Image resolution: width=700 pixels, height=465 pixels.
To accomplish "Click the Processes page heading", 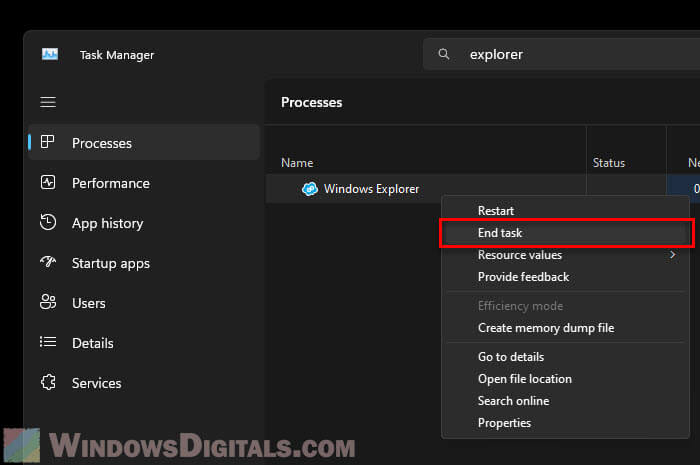I will point(312,103).
